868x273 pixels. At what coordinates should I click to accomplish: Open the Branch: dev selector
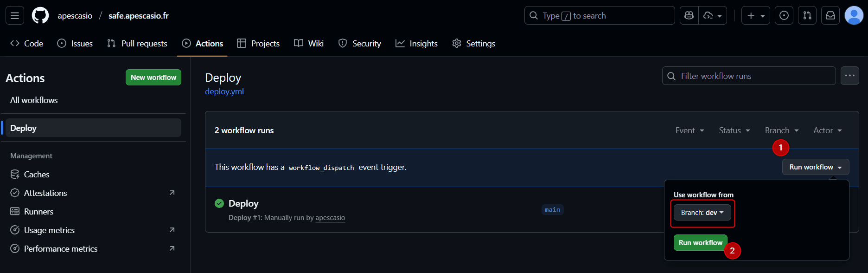[x=702, y=213]
